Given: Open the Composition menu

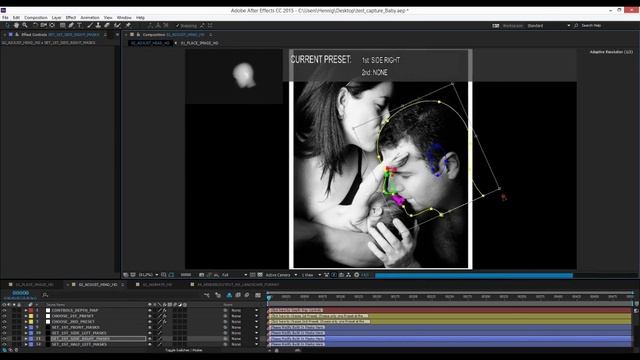Looking at the screenshot, I should pos(36,18).
